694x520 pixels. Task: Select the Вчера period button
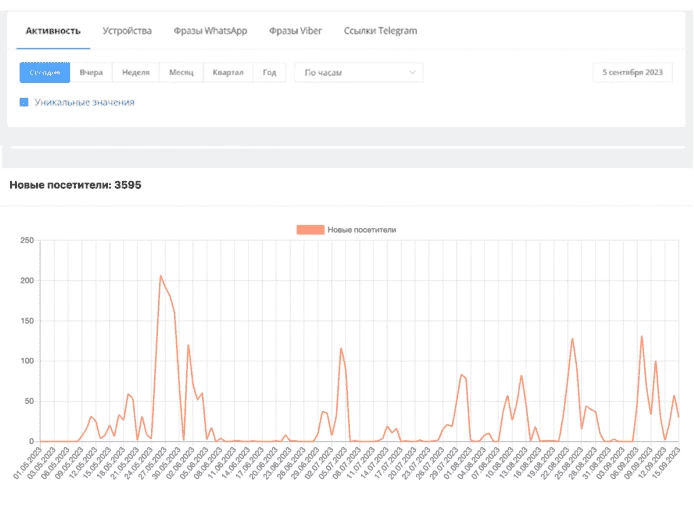[91, 73]
